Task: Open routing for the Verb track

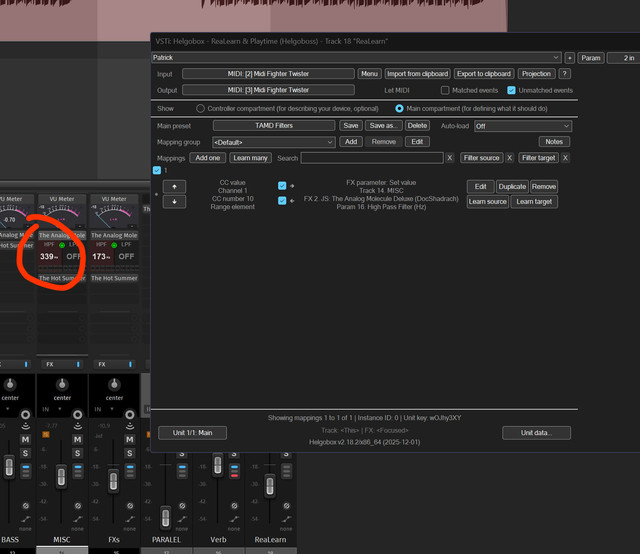Action: tap(234, 471)
